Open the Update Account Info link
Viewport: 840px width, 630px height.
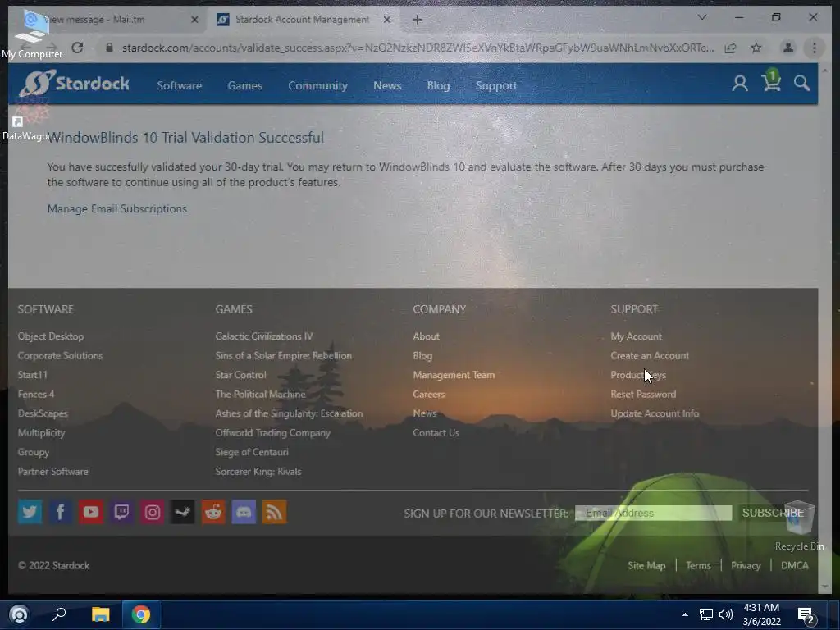(655, 413)
